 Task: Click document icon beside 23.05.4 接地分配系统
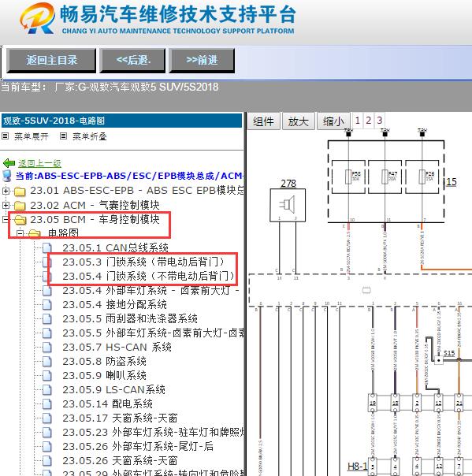coord(47,304)
